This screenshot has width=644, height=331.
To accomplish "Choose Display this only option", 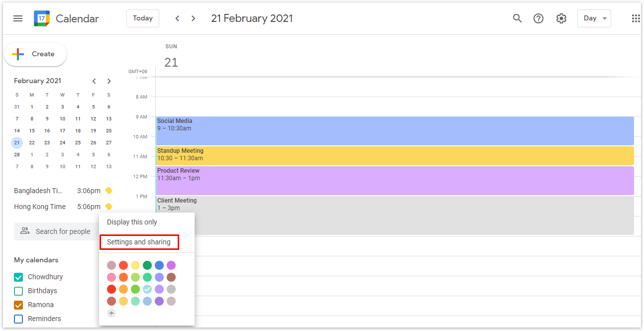I will click(x=132, y=221).
